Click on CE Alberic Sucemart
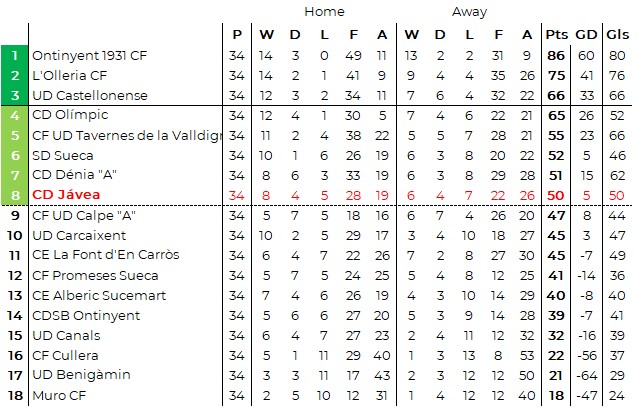 (96, 295)
